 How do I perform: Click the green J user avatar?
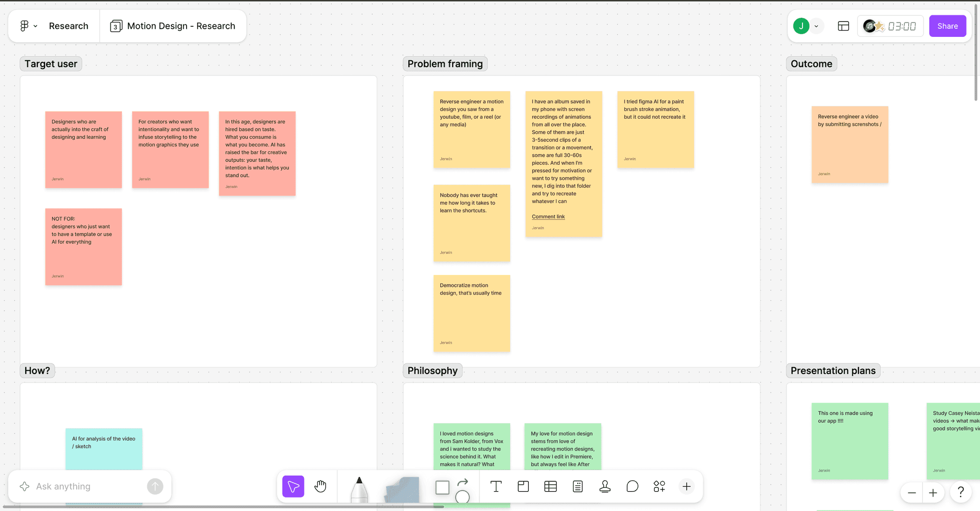(801, 26)
